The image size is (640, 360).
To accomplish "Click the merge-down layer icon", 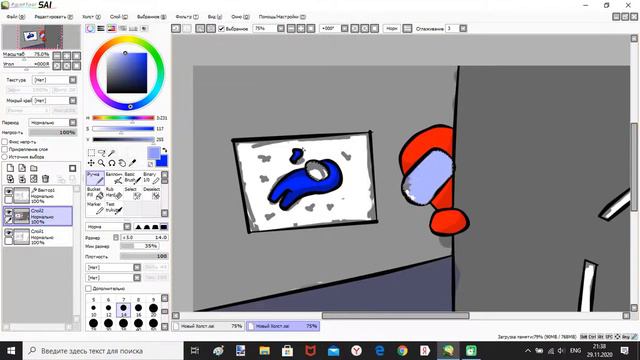I will coord(22,179).
